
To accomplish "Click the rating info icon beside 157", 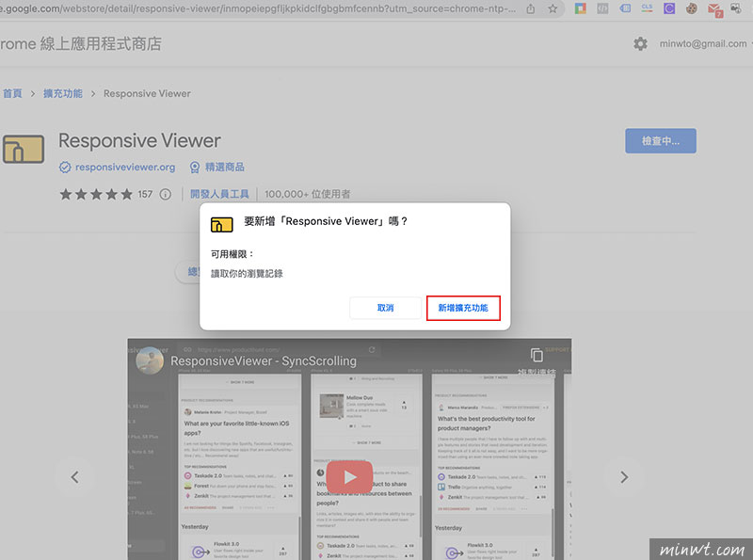I will [166, 194].
